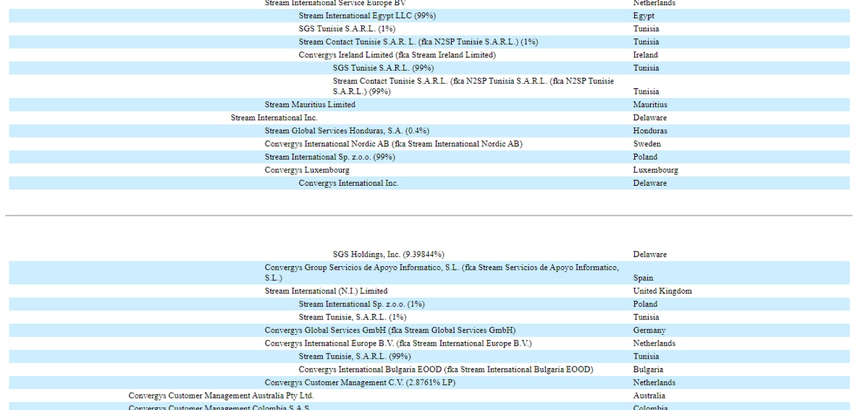This screenshot has height=410, width=868.
Task: Select 'SGS Tunisie S.A.R.L. (1%)' entry
Action: [347, 29]
